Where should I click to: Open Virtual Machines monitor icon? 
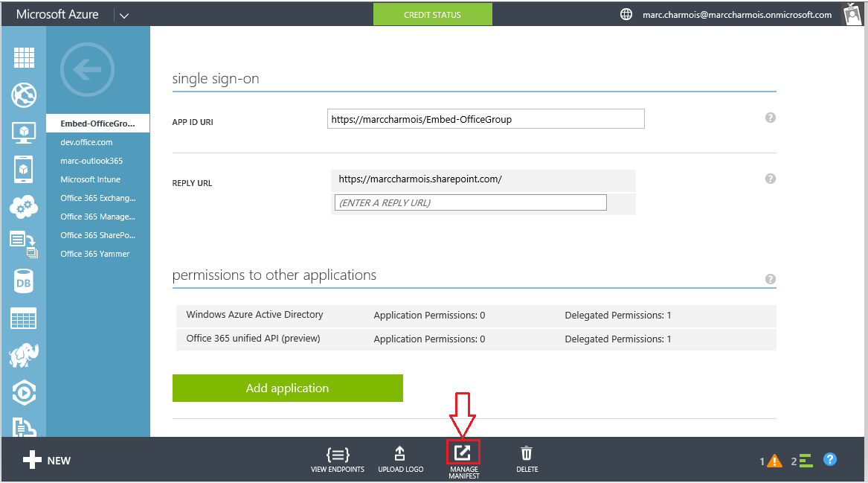[24, 133]
